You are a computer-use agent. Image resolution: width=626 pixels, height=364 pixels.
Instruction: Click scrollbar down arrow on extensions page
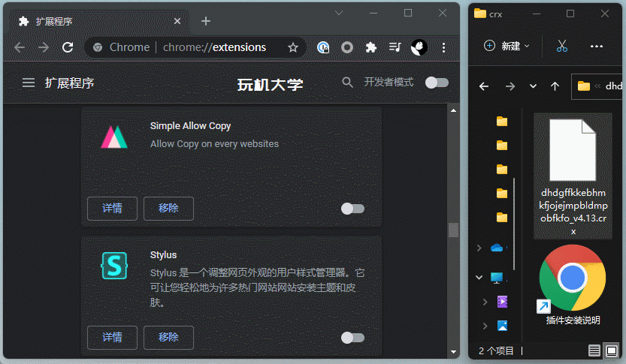click(454, 352)
